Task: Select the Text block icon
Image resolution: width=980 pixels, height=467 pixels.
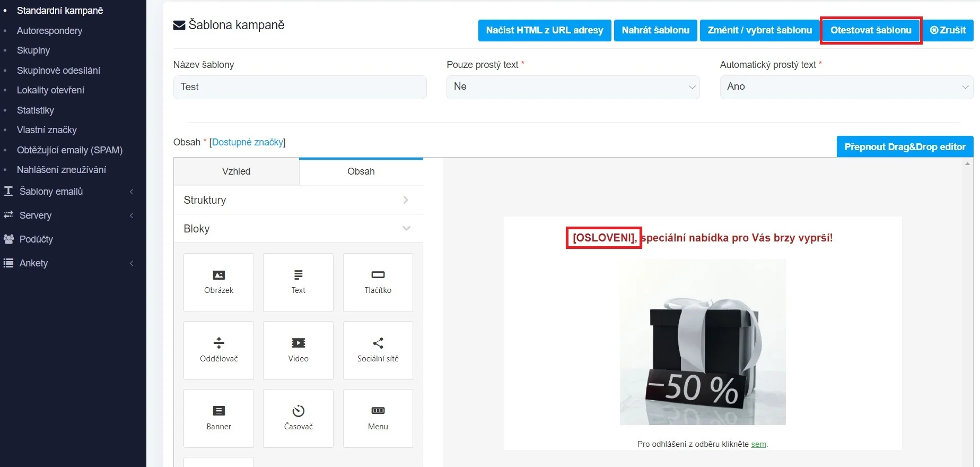Action: 298,282
